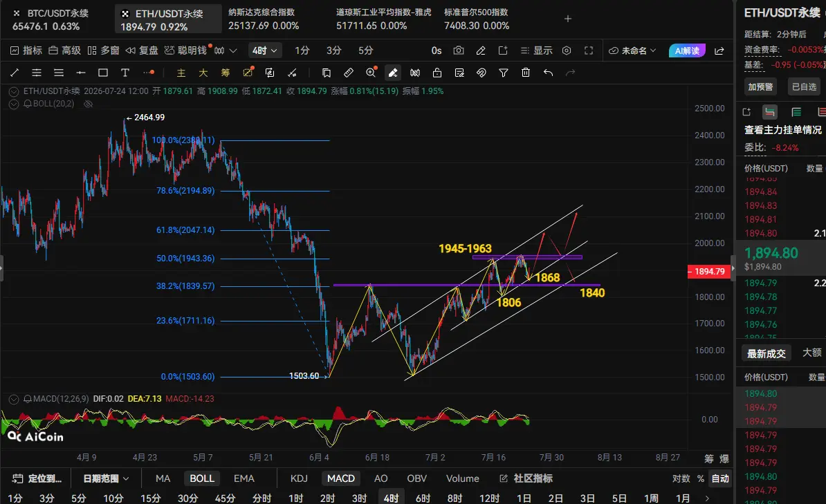Toggle BOLL indicator visibility eye icon

click(89, 104)
